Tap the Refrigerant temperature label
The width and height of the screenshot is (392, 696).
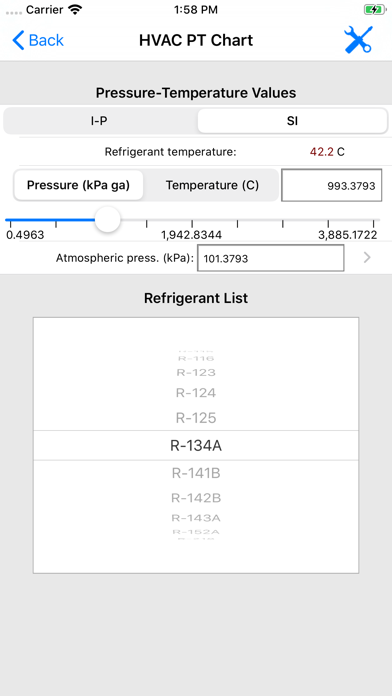coord(171,152)
